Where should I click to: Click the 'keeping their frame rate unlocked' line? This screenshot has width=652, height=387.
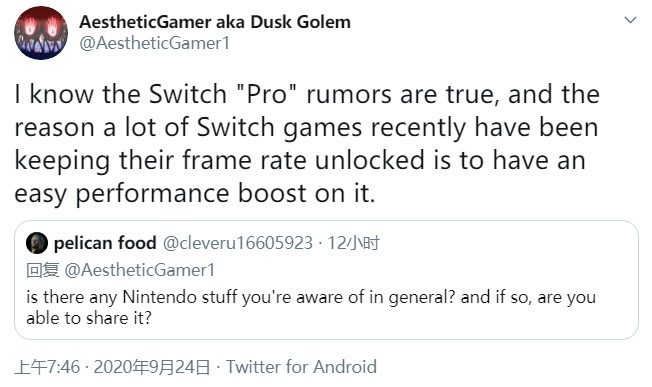pos(300,160)
